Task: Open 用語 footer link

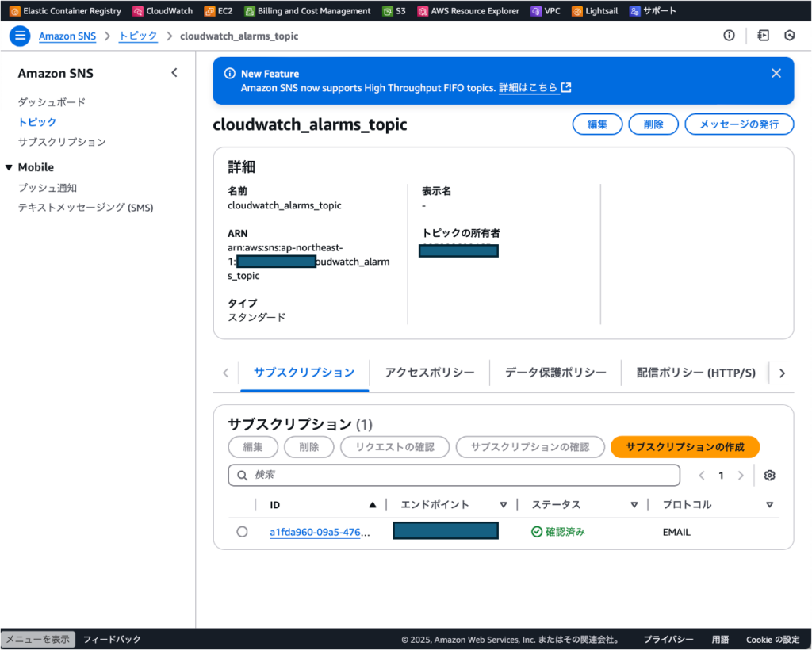Action: (720, 640)
